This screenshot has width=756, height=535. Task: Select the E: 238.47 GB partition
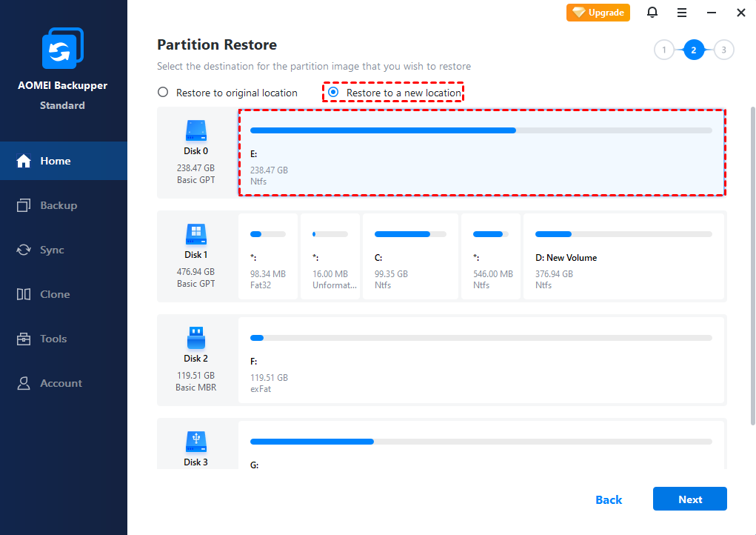click(482, 153)
